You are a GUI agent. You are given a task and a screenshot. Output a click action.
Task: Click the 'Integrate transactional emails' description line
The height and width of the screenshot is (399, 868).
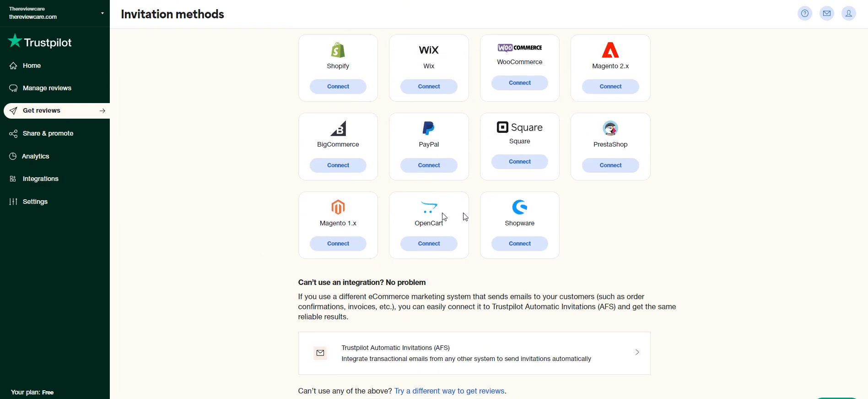coord(466,359)
